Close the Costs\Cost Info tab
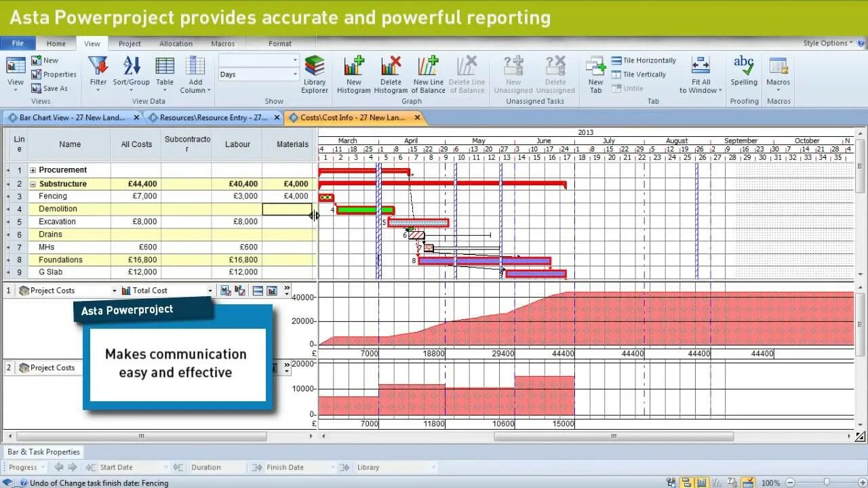 [417, 117]
